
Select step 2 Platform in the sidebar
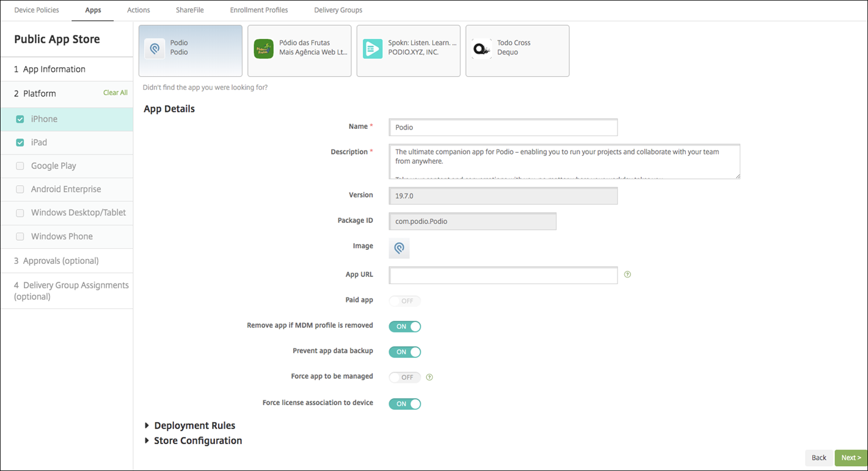(x=35, y=93)
